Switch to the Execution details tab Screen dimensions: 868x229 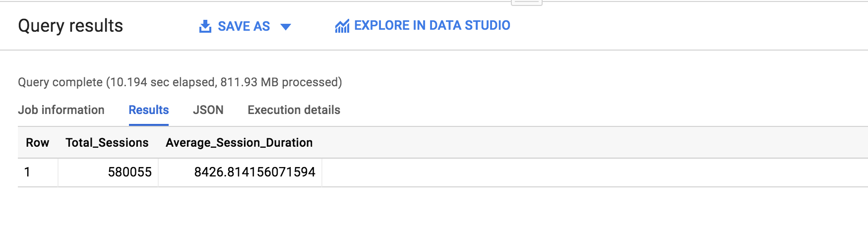point(294,110)
